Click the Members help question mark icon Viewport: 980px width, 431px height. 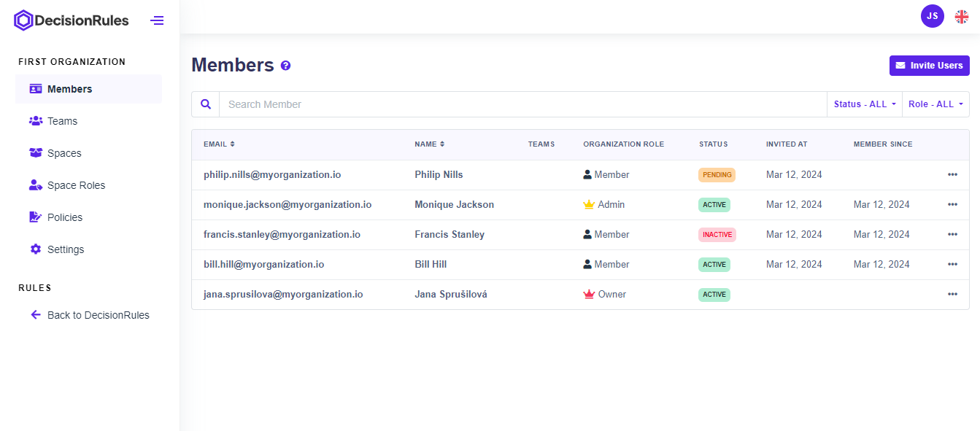tap(285, 66)
